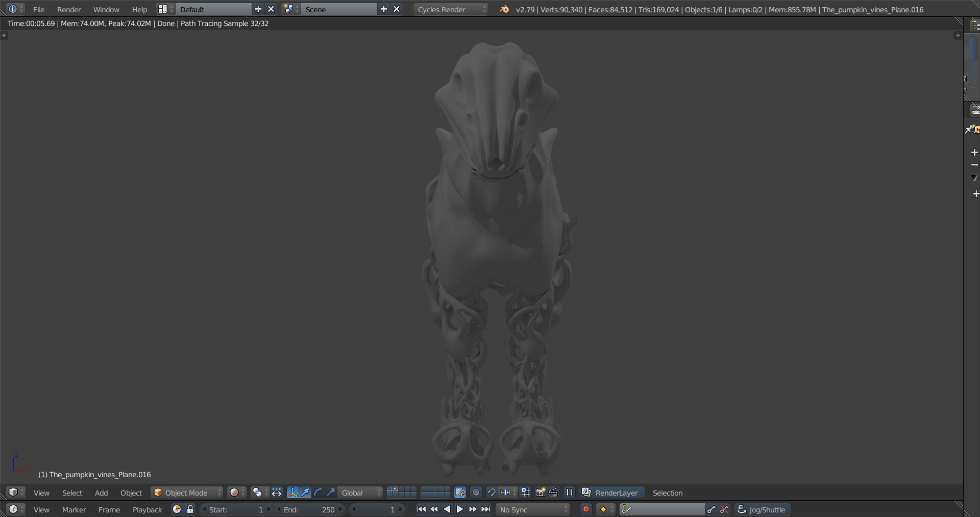Click the Blender logo in the info header

coord(504,9)
